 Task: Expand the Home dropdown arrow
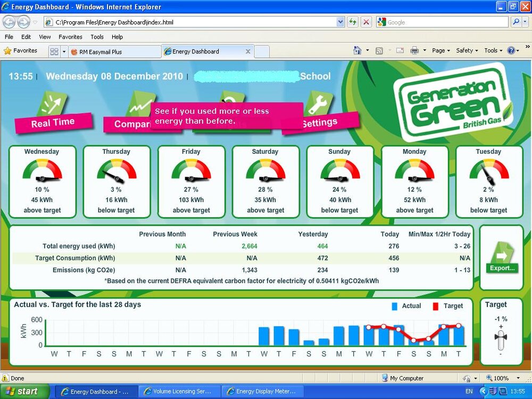pos(368,51)
